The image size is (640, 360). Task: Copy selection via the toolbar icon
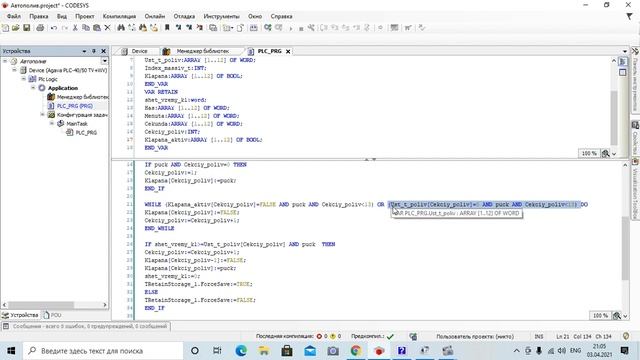86,28
